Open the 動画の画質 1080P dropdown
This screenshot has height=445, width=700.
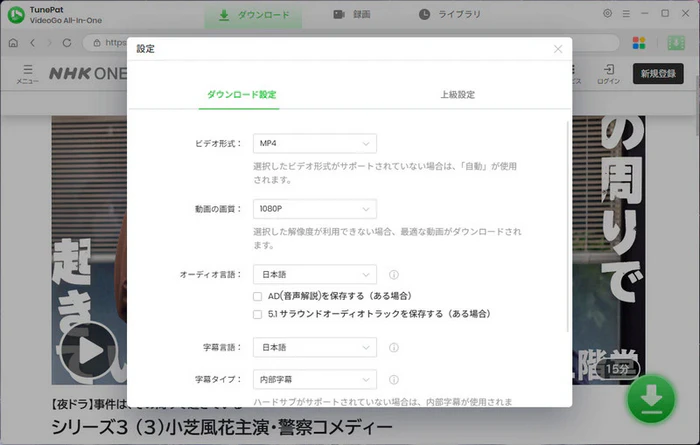[315, 209]
